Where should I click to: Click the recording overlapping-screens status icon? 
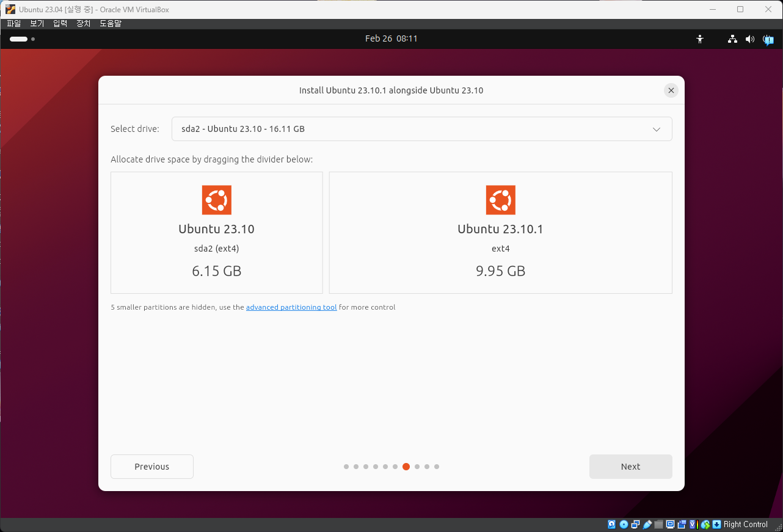pyautogui.click(x=682, y=525)
